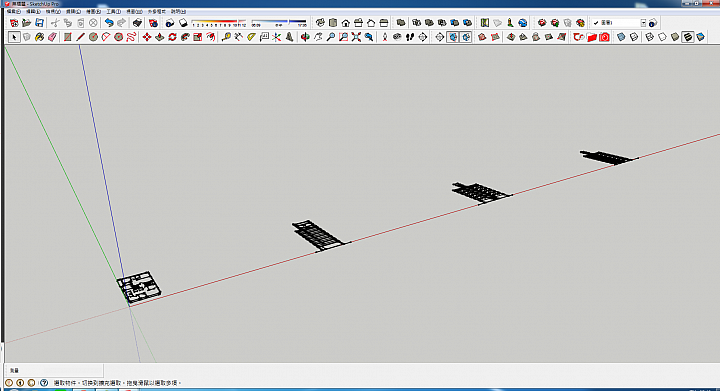Activate the Rectangle drawing tool
720x391 pixels.
(68, 37)
